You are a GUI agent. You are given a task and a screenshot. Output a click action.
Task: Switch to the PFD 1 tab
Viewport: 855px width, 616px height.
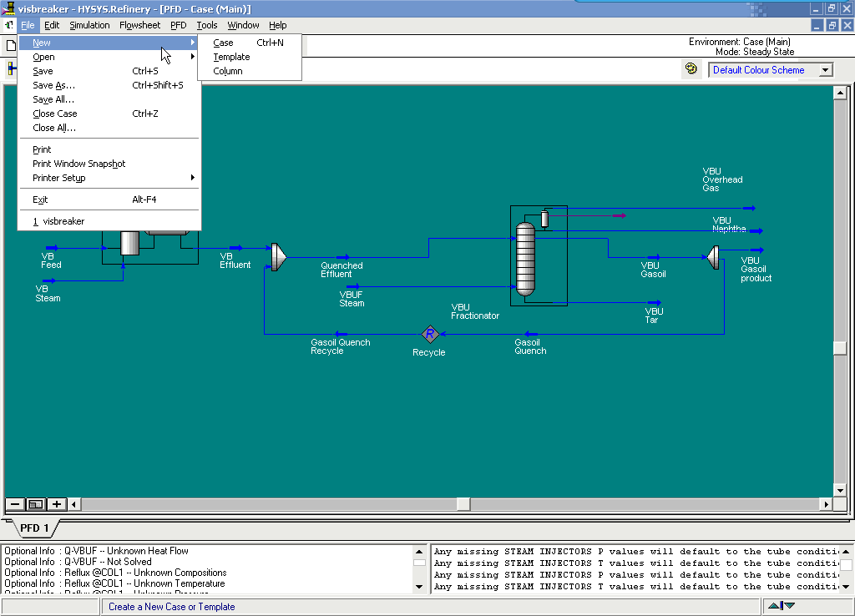tap(34, 528)
